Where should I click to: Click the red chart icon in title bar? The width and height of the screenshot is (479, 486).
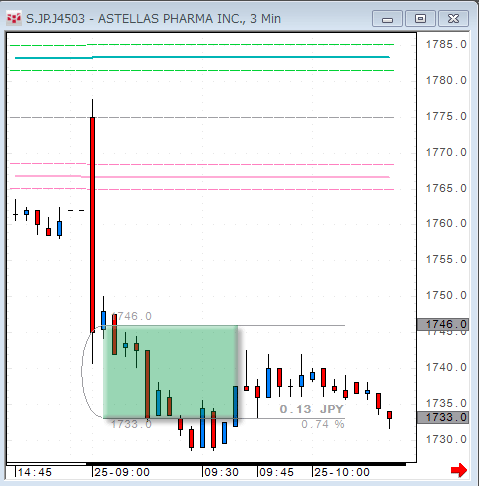[14, 18]
